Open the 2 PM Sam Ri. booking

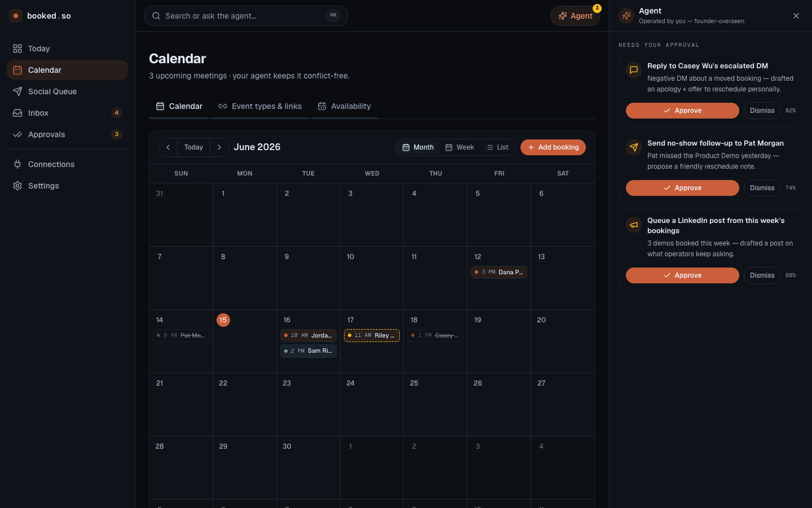click(x=308, y=351)
